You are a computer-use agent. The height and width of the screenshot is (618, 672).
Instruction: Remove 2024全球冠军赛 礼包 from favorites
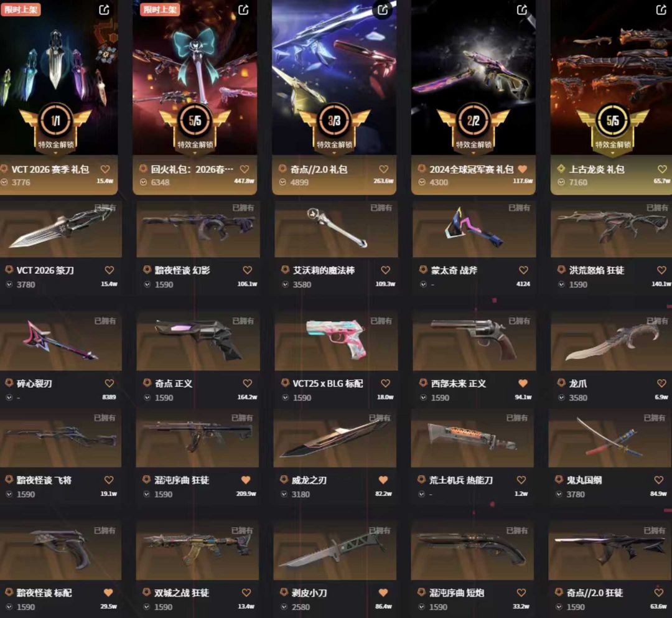click(x=523, y=169)
